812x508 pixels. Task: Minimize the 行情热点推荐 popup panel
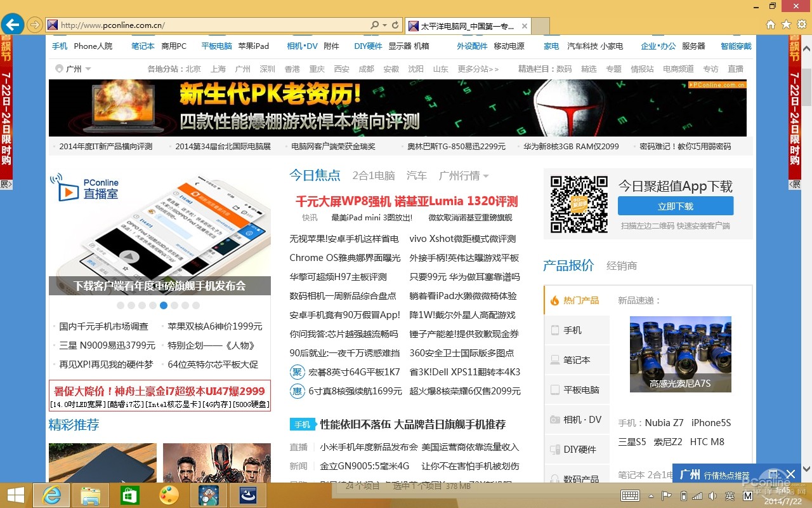coord(773,474)
